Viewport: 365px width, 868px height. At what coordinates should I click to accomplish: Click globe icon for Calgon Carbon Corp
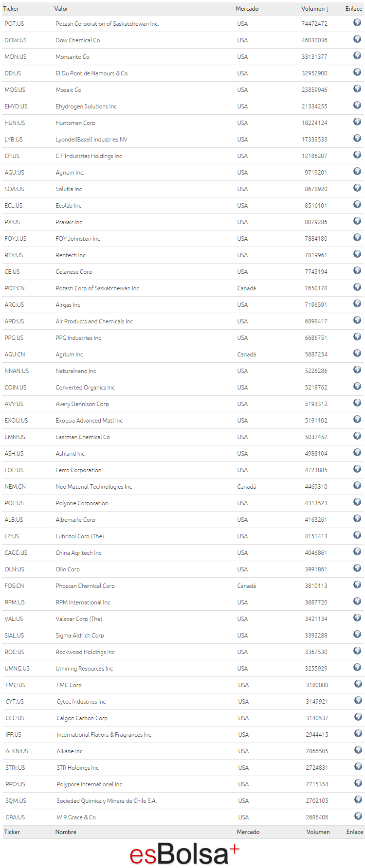click(358, 717)
